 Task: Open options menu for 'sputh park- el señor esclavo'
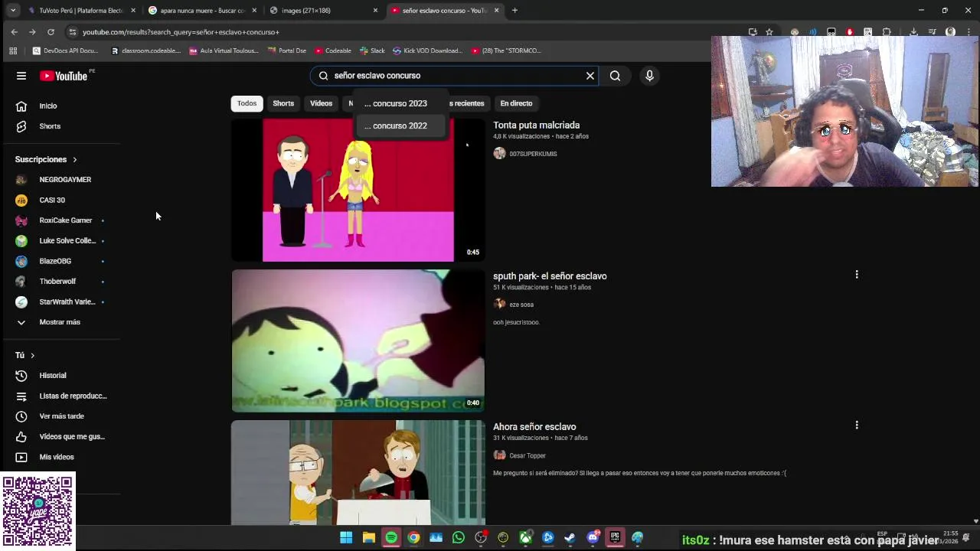[857, 274]
